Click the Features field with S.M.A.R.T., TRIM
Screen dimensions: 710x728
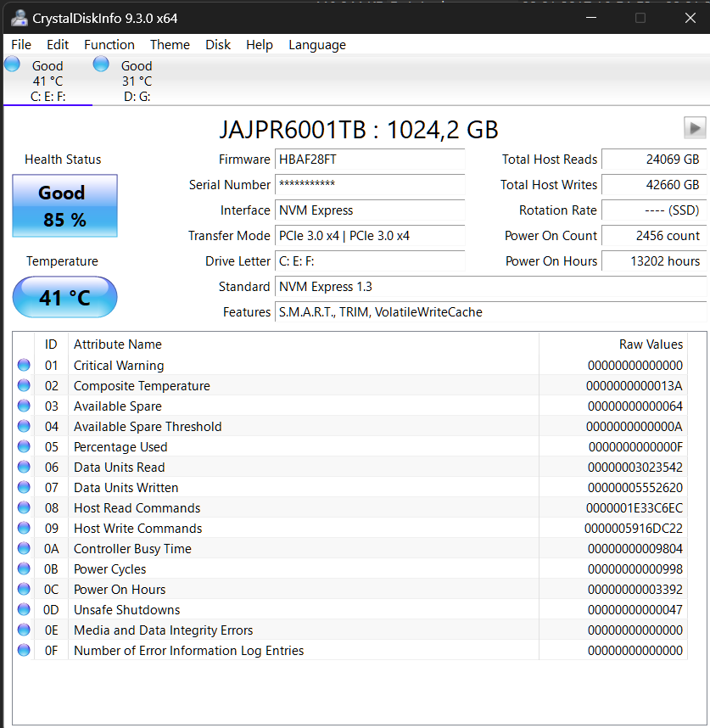click(491, 312)
